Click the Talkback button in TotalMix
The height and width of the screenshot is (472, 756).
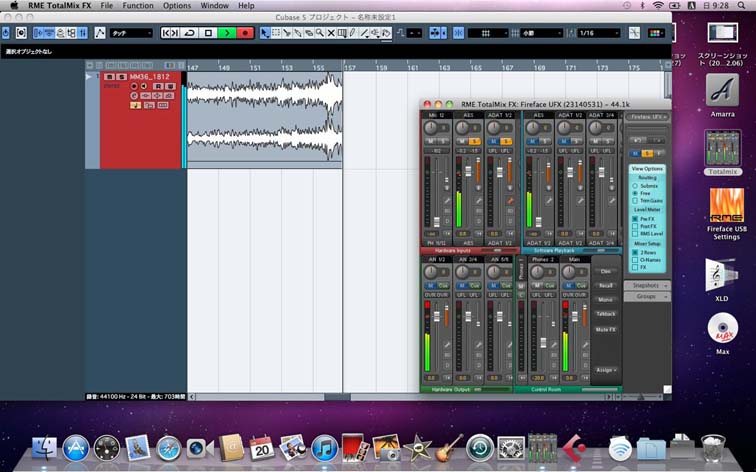coord(606,314)
